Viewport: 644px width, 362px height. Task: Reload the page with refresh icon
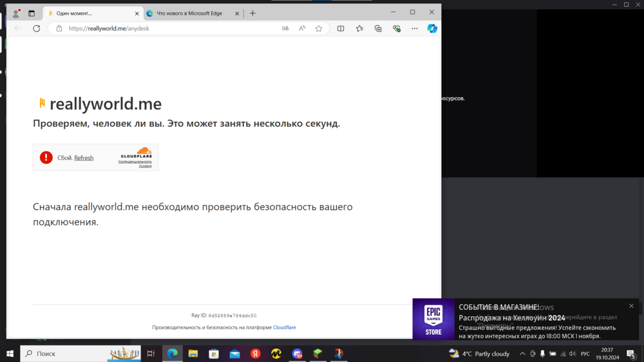[x=37, y=28]
